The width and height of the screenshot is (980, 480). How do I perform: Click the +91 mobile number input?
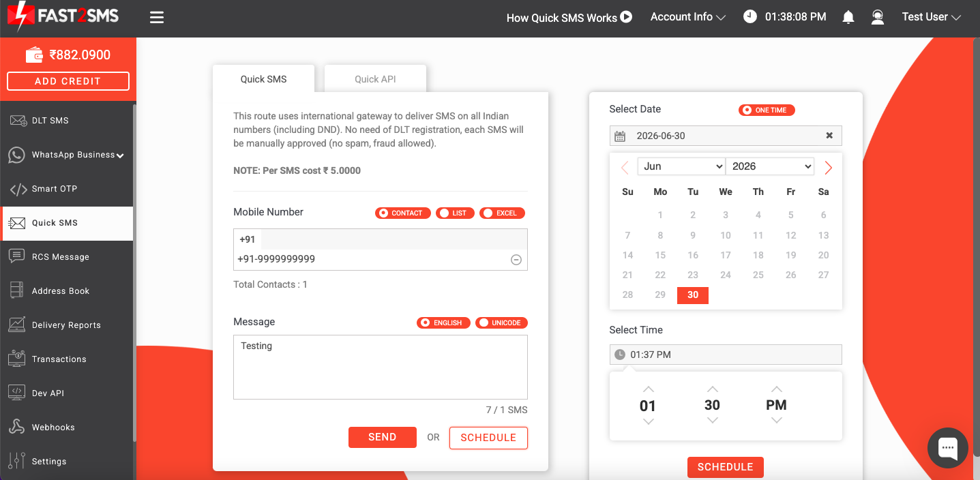coord(394,239)
